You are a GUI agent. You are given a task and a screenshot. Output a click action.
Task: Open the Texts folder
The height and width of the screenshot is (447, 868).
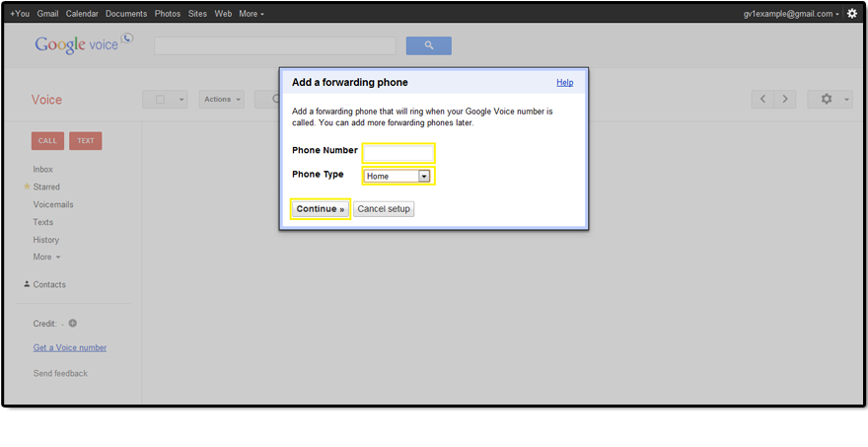click(x=42, y=222)
